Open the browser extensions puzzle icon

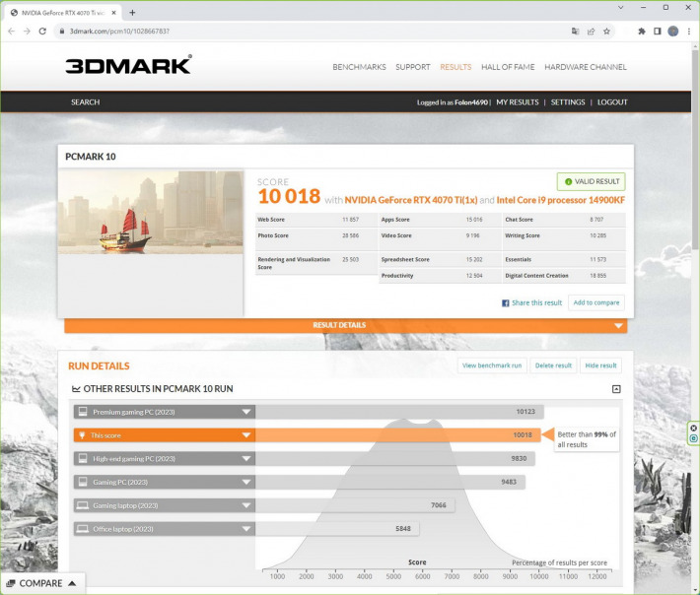tap(642, 31)
